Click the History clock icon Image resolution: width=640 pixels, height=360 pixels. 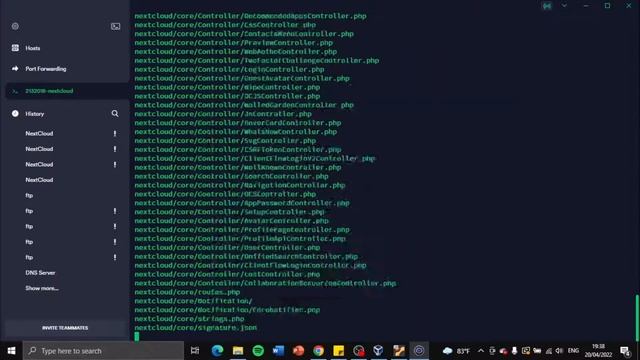15,113
